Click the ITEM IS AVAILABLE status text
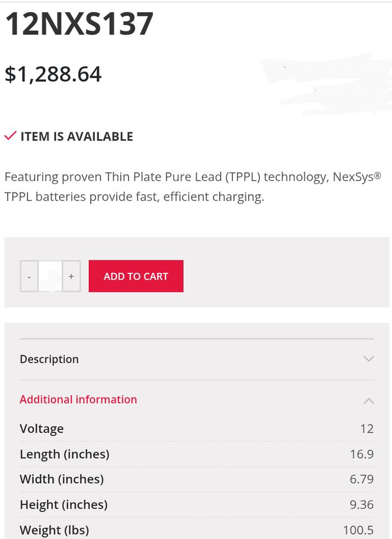Image resolution: width=392 pixels, height=539 pixels. click(77, 136)
